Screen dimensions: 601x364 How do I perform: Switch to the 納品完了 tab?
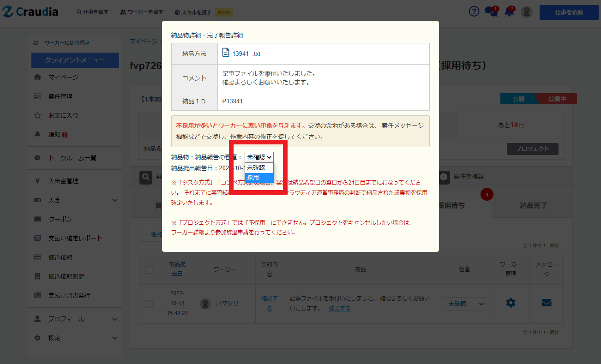tap(533, 205)
